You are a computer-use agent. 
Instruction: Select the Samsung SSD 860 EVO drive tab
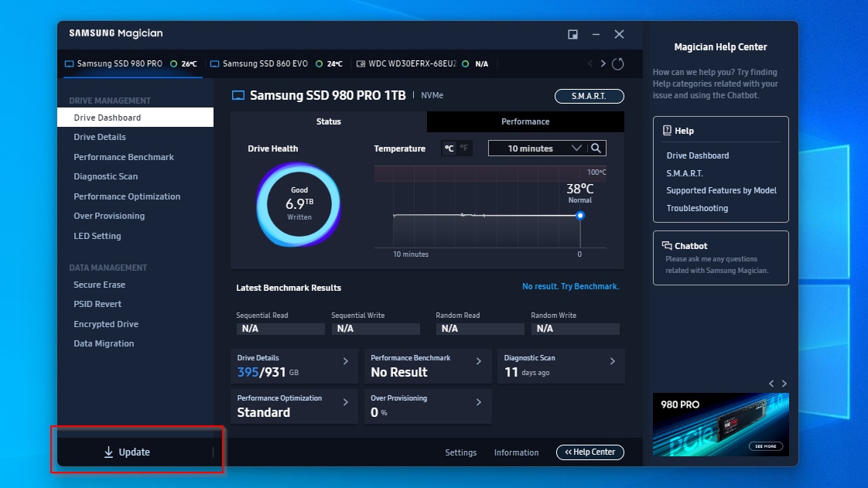click(276, 63)
